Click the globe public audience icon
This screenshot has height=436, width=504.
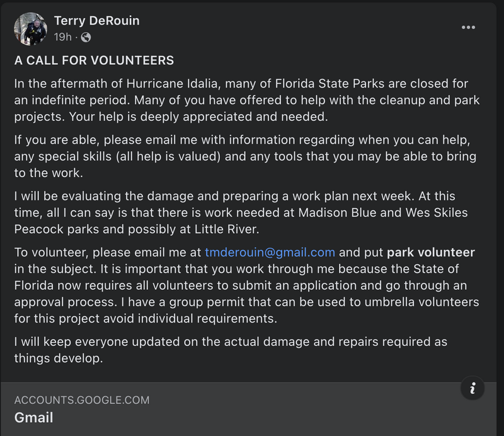point(86,38)
